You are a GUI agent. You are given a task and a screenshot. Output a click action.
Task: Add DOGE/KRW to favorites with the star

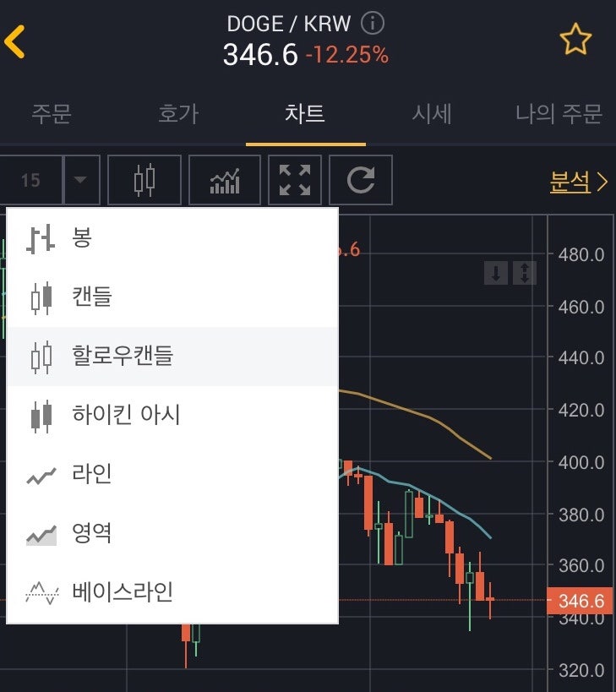pyautogui.click(x=575, y=39)
